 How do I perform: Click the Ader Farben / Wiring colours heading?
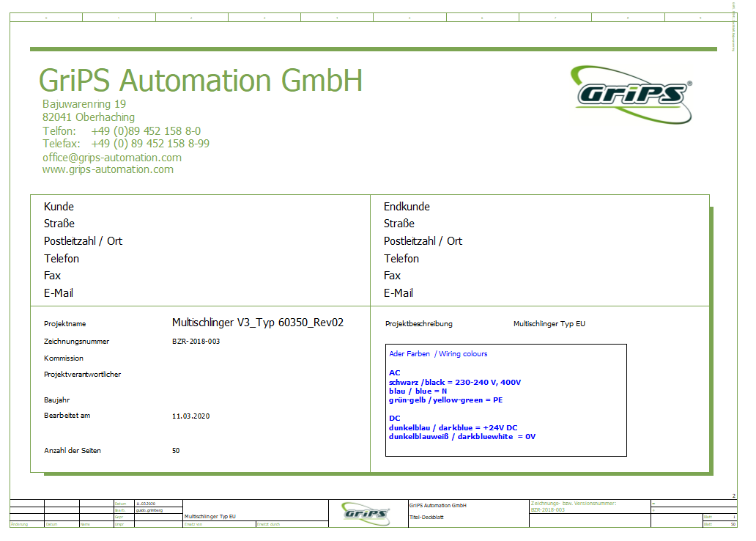click(x=438, y=354)
